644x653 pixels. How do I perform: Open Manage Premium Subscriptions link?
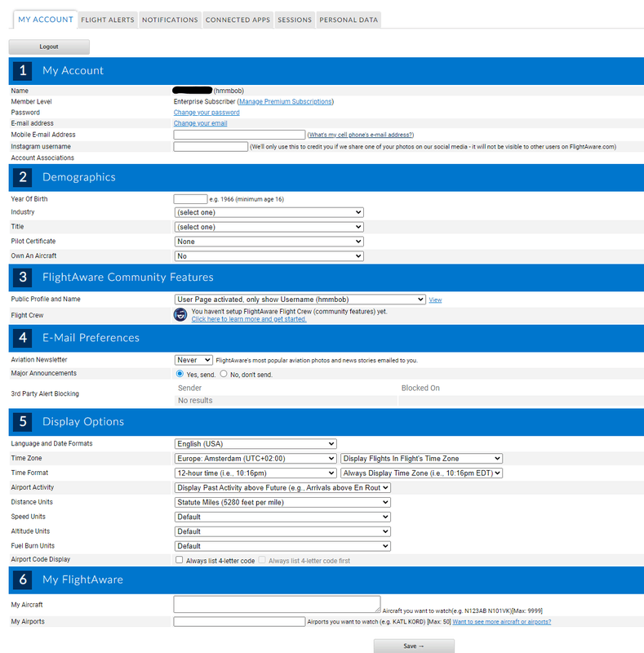click(286, 101)
